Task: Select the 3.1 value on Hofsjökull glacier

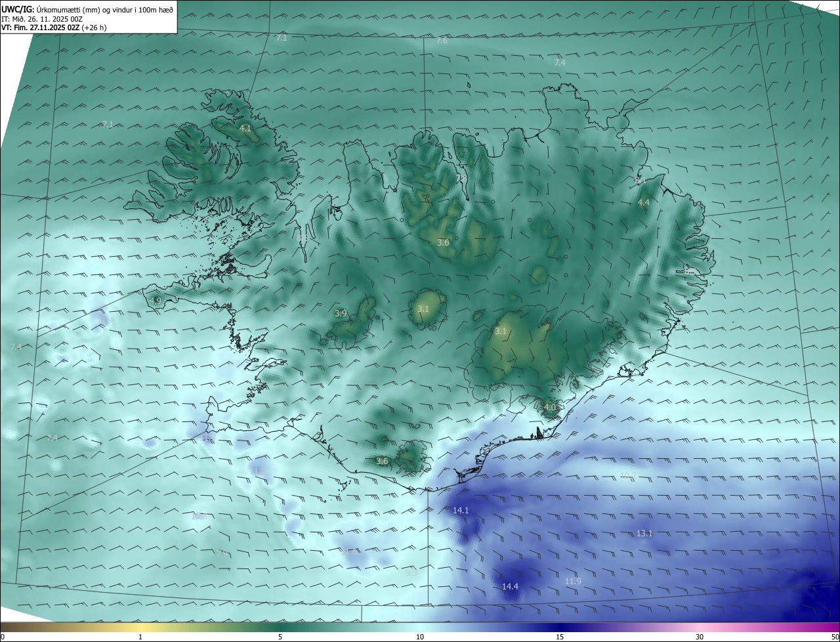Action: pos(423,309)
